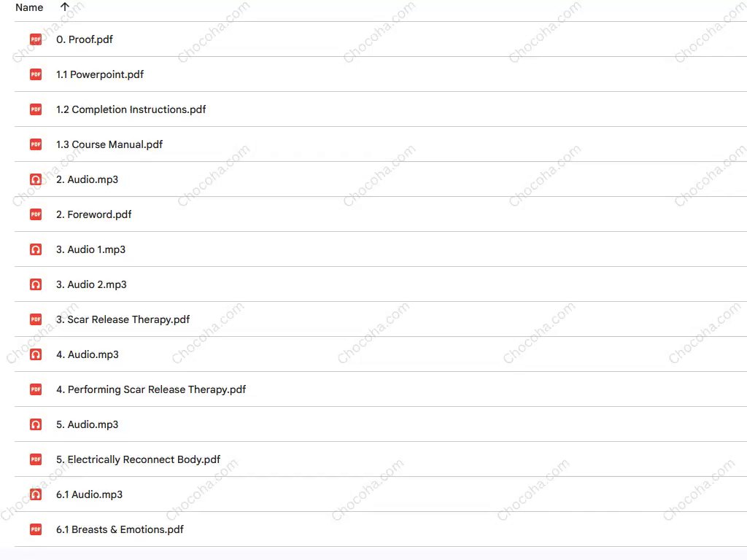Click the headphone icon beside 3. Audio 2.mp3

tap(36, 284)
